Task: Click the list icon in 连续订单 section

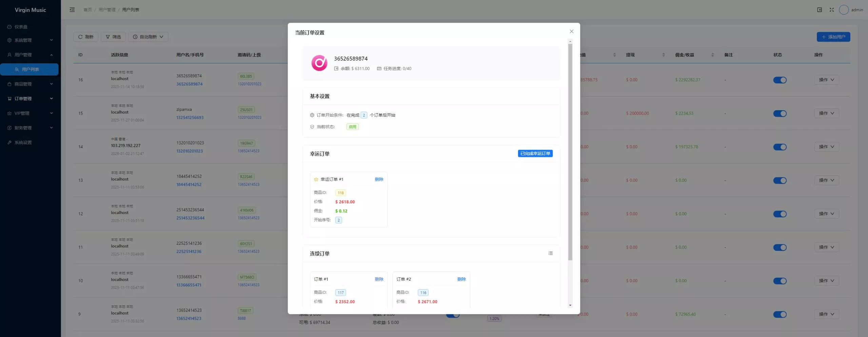Action: pos(550,253)
